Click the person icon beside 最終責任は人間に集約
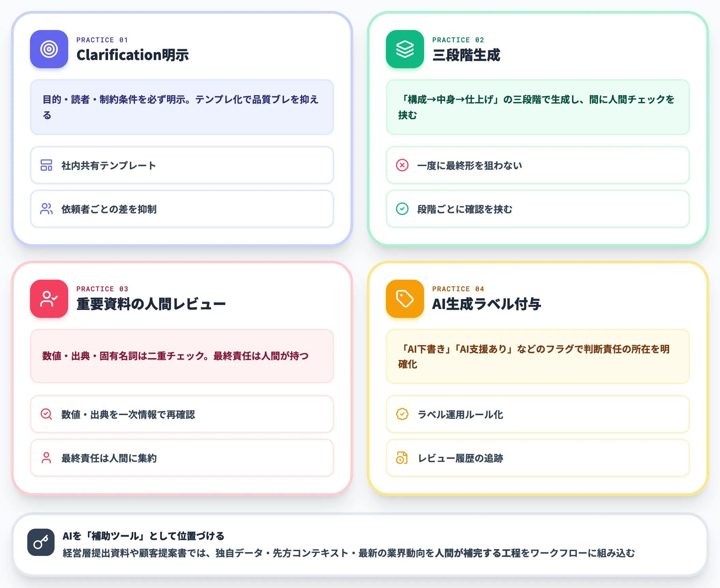 tap(46, 458)
